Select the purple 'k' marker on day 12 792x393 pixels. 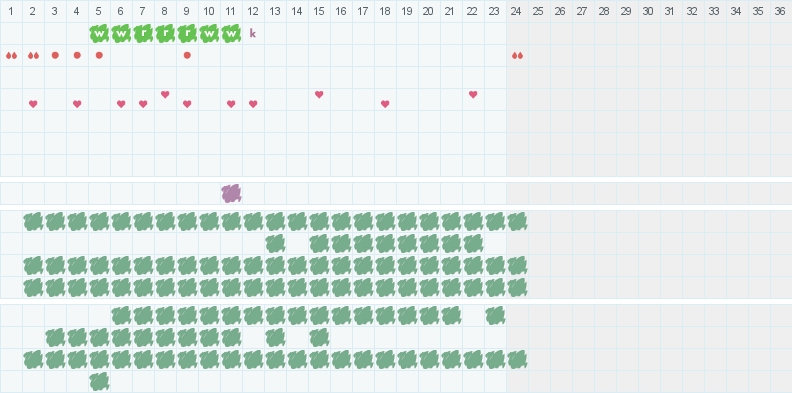tap(253, 34)
